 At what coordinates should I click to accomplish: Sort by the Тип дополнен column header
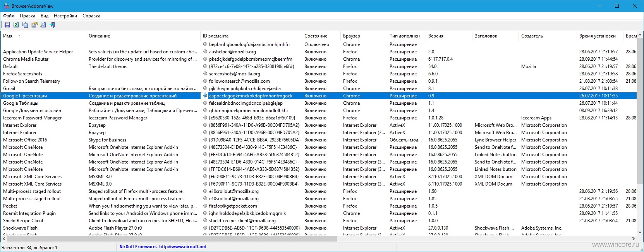(x=406, y=36)
